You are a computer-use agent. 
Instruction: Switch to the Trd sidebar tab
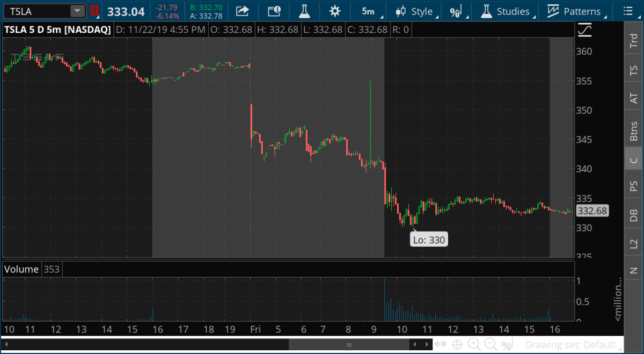(634, 42)
